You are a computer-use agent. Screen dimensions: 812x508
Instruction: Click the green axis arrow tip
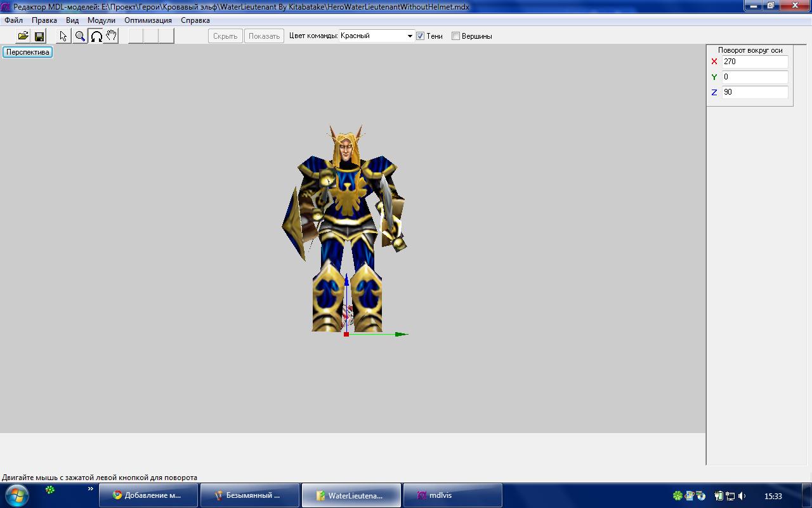[x=403, y=334]
